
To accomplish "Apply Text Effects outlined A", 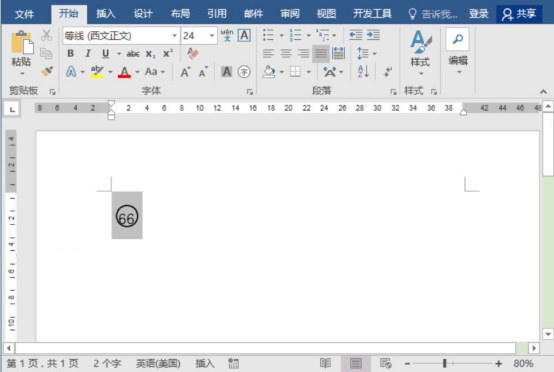I will [x=71, y=72].
